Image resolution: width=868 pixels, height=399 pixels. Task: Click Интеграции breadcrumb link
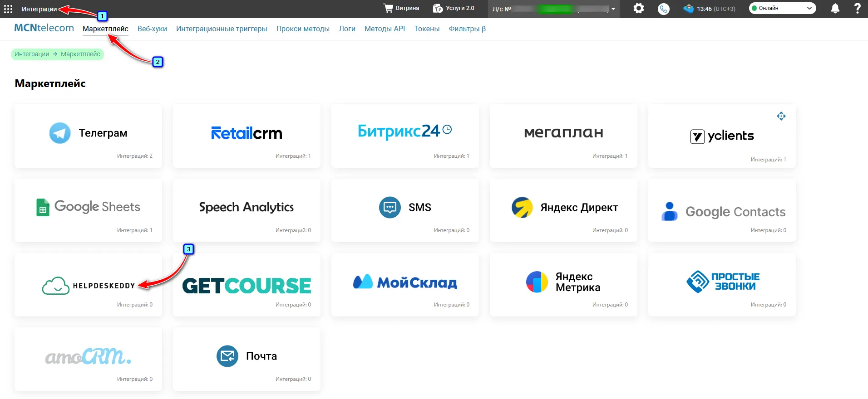pos(32,54)
